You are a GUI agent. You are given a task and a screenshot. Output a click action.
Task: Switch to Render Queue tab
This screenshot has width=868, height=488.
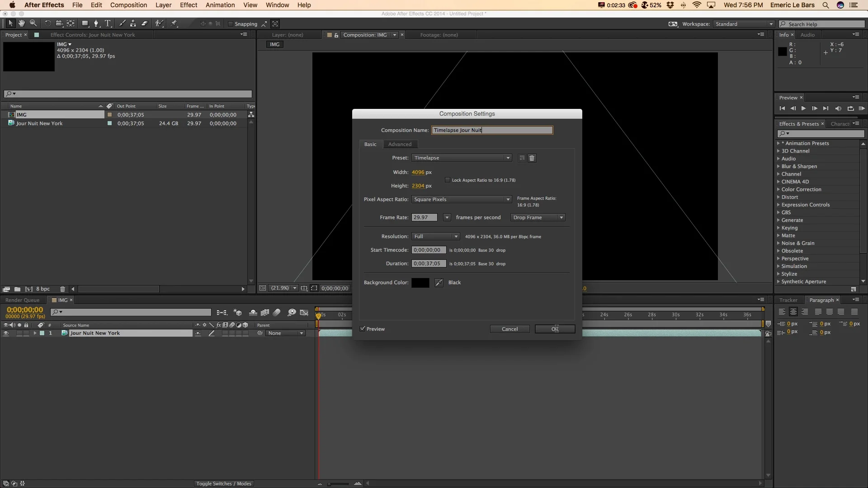[22, 300]
